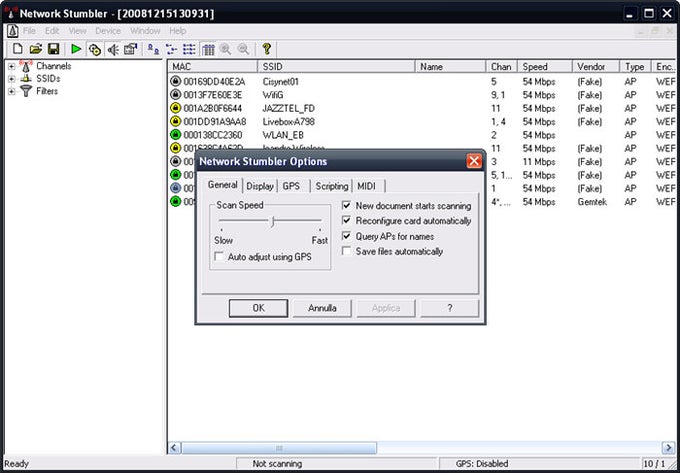Uncheck Query APs for names
Image resolution: width=680 pixels, height=473 pixels.
click(x=346, y=236)
